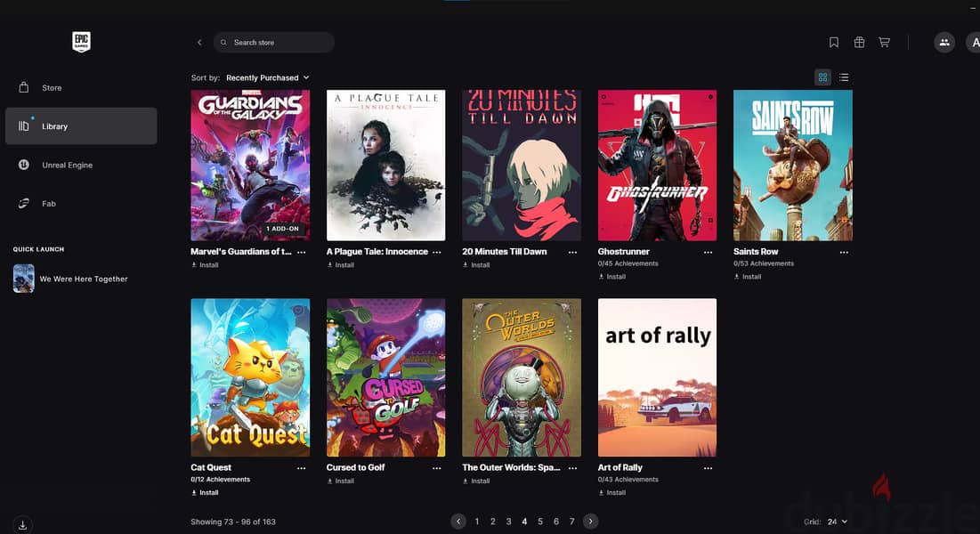Expand the Recently Purchased sort dropdown
The image size is (980, 534).
[x=268, y=77]
